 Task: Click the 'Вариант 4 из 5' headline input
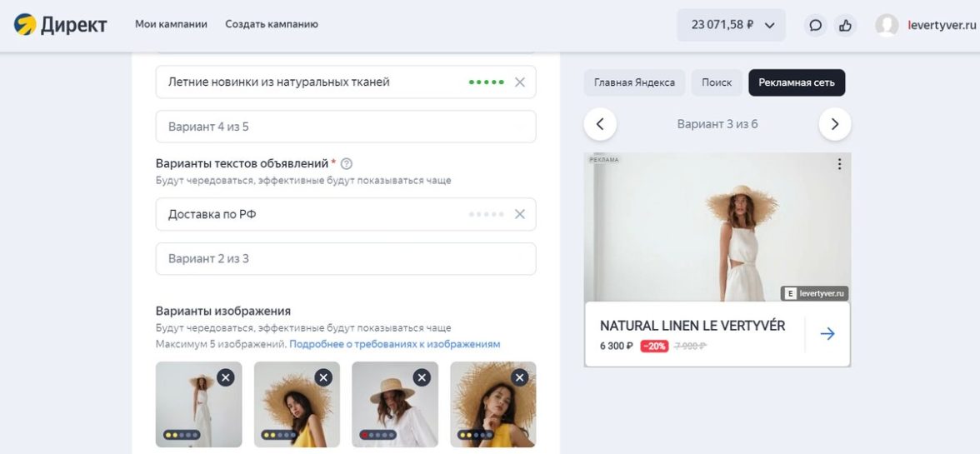pos(345,127)
